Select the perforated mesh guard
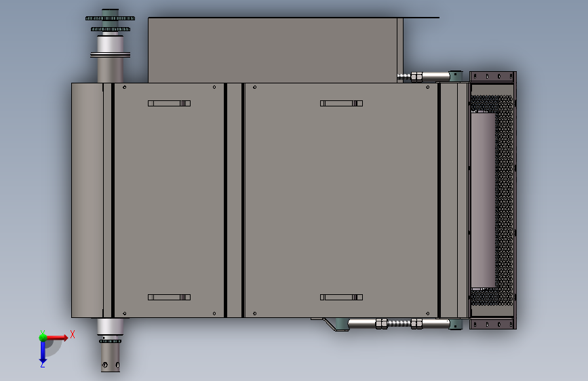The image size is (588, 381). pos(504,201)
